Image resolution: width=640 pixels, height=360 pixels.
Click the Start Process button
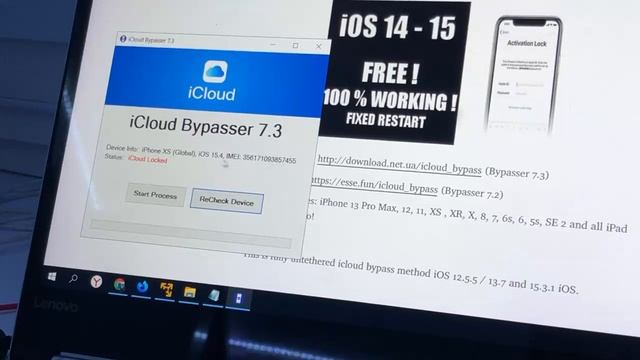(156, 195)
